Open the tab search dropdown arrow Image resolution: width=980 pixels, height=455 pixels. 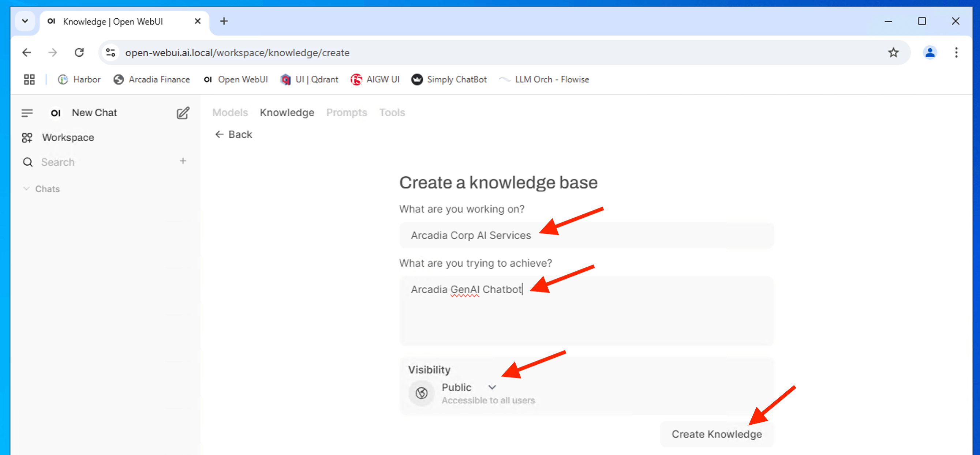25,21
